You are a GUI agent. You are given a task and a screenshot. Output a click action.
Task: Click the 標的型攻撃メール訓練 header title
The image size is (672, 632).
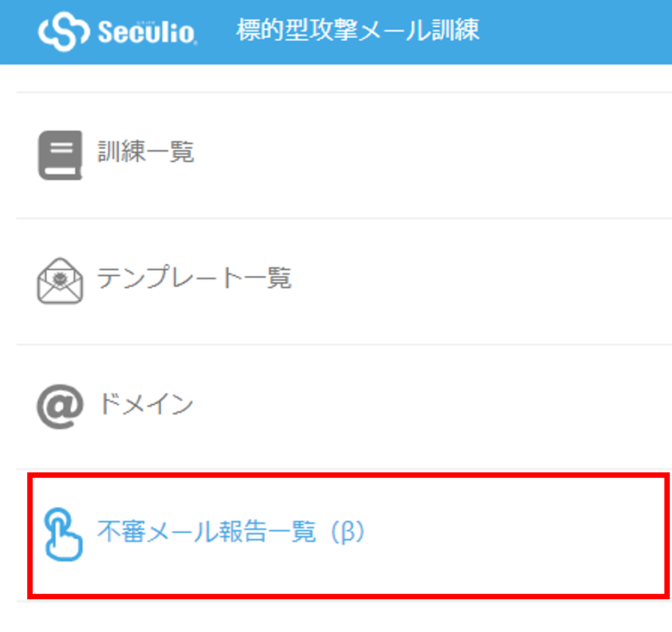(358, 30)
